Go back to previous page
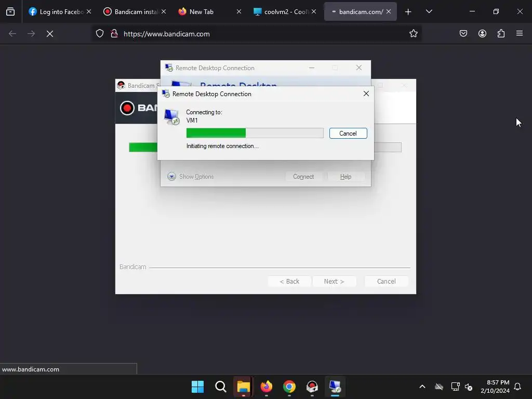532x399 pixels. 12,34
